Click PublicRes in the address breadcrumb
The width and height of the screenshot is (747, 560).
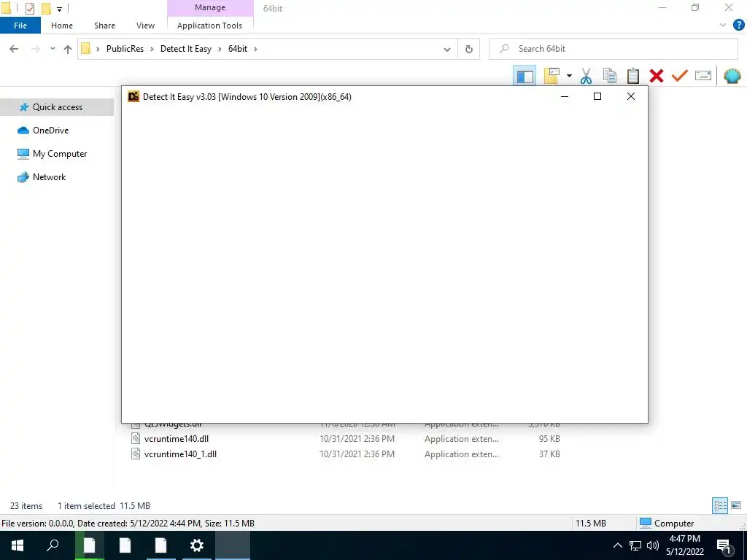click(125, 49)
